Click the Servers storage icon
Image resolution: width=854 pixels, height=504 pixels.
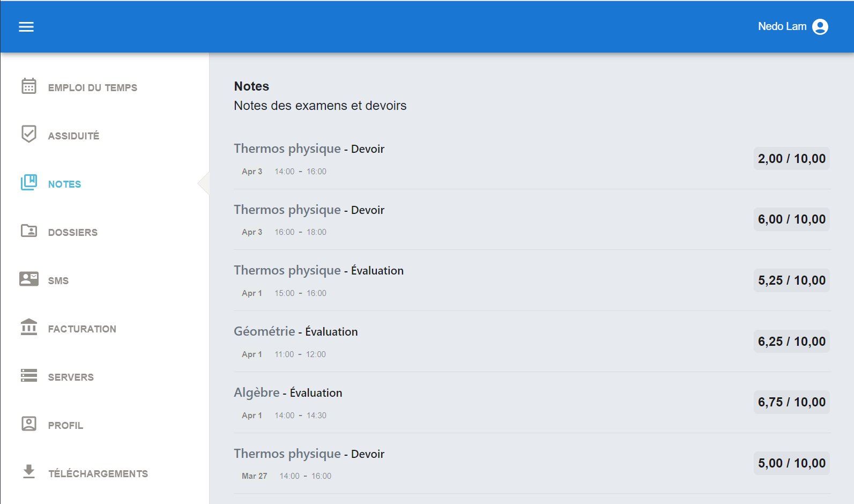pyautogui.click(x=29, y=375)
